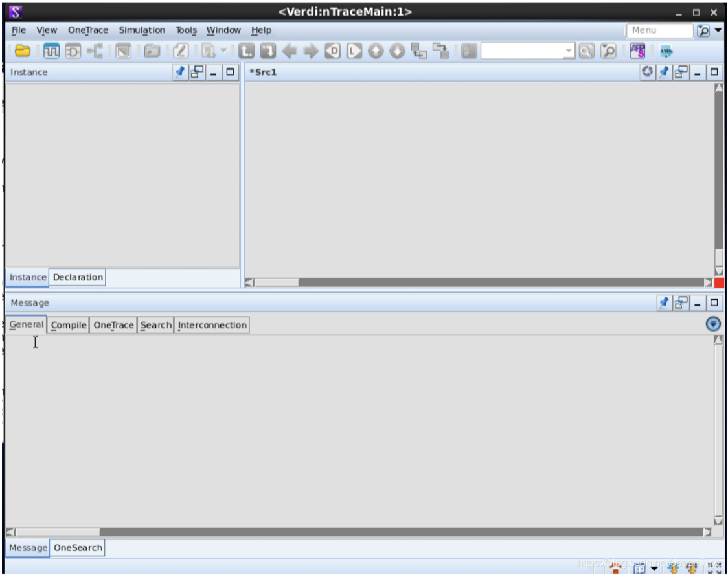This screenshot has width=728, height=575.
Task: Select the Instance tab at panel bottom
Action: [27, 278]
